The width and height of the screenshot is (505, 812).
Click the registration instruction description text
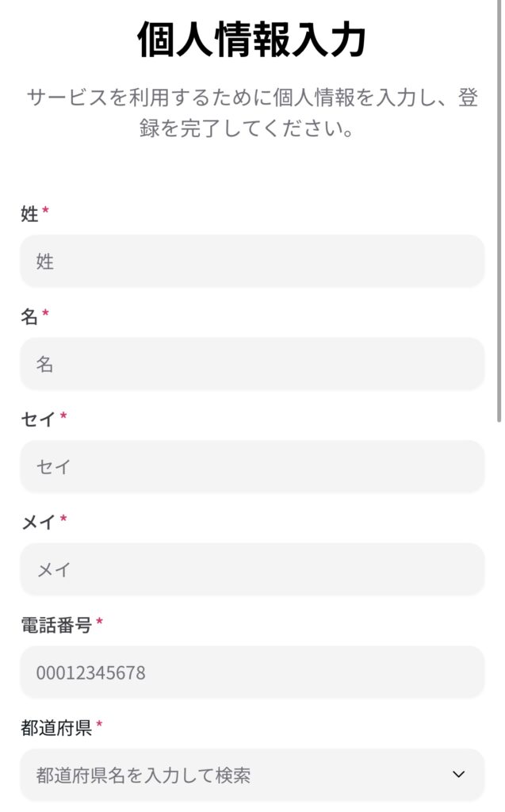[x=252, y=113]
